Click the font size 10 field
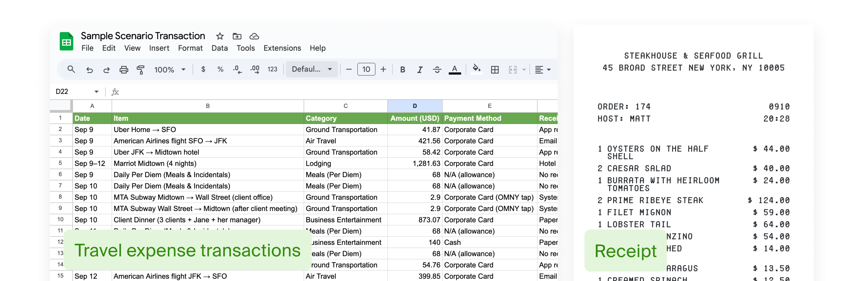Image resolution: width=868 pixels, height=281 pixels. point(366,70)
